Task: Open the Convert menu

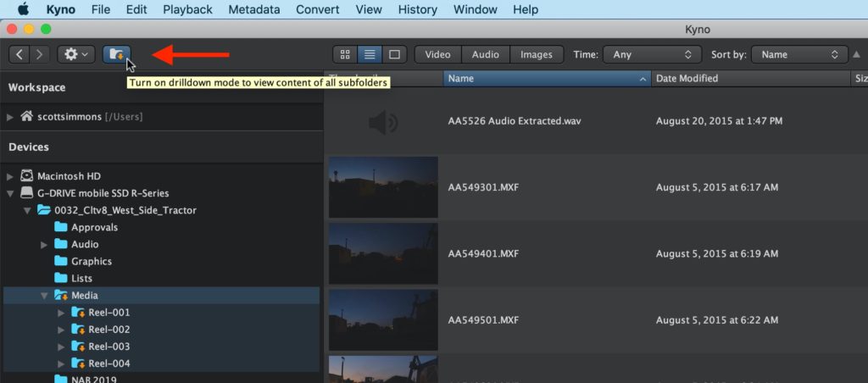Action: tap(318, 9)
